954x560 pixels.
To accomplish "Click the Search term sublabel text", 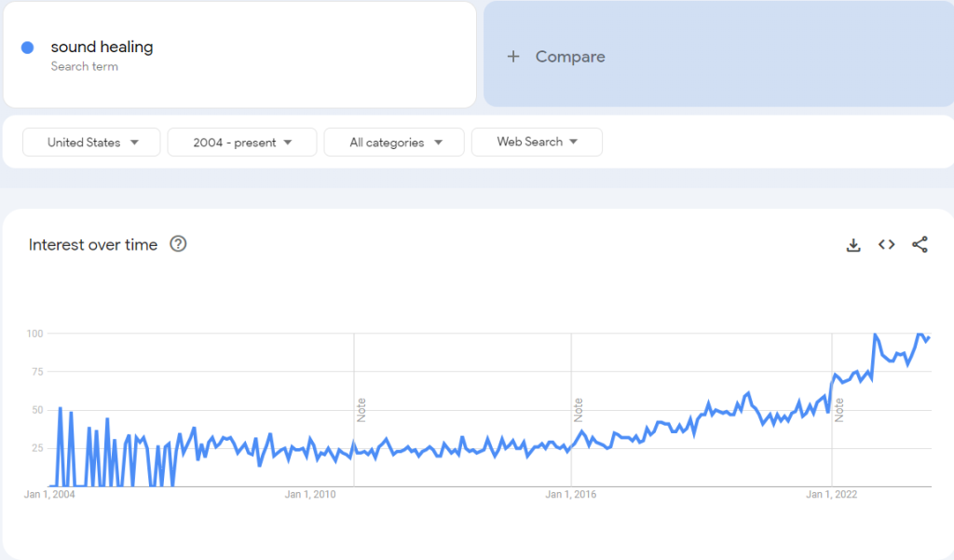I will point(84,67).
